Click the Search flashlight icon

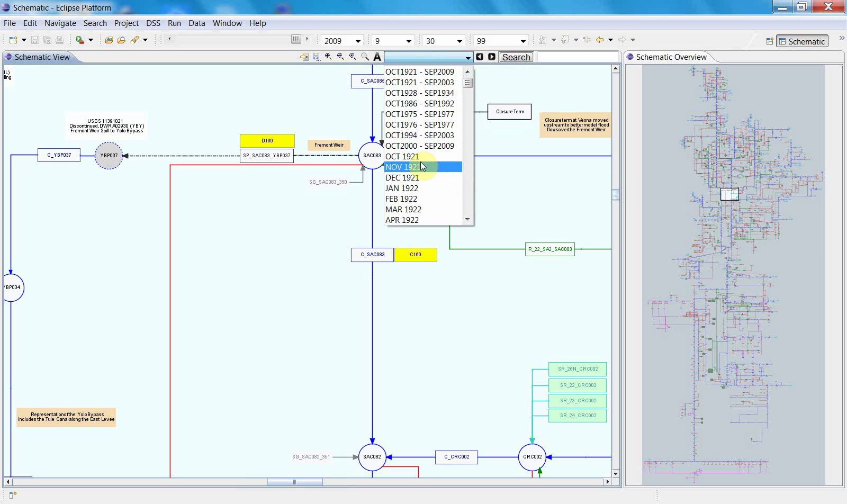click(x=134, y=40)
